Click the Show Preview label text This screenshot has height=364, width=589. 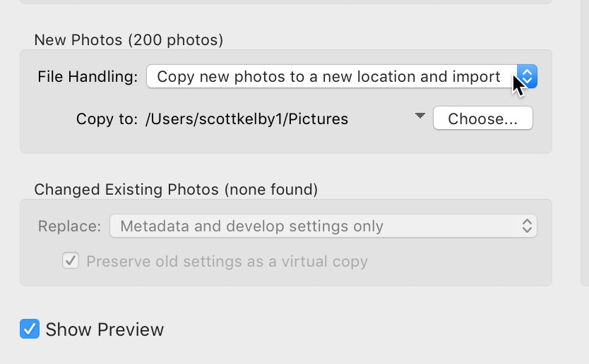105,329
